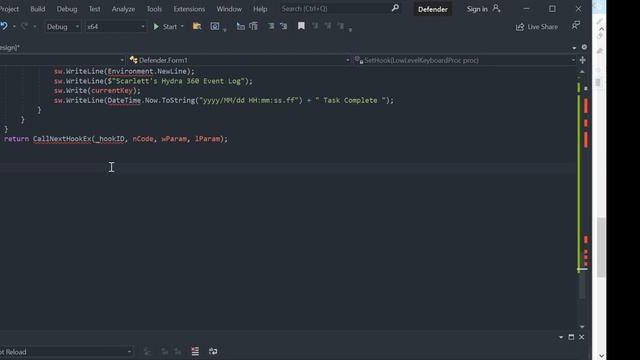Open the Window menu
Screen dimensions: 640x360
point(229,9)
